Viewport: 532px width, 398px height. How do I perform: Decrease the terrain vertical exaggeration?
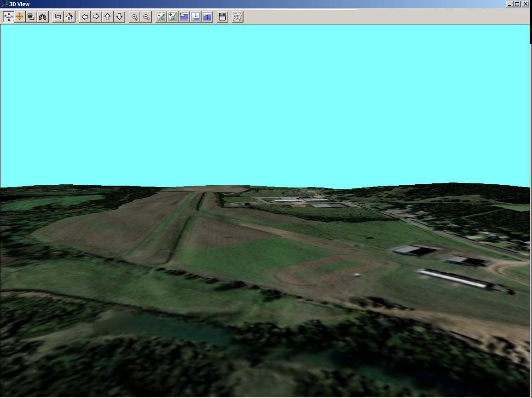[x=161, y=17]
